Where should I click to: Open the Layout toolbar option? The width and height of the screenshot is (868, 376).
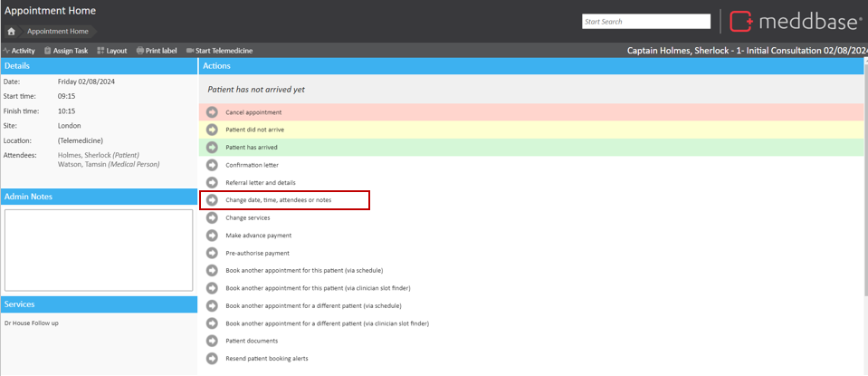(112, 51)
